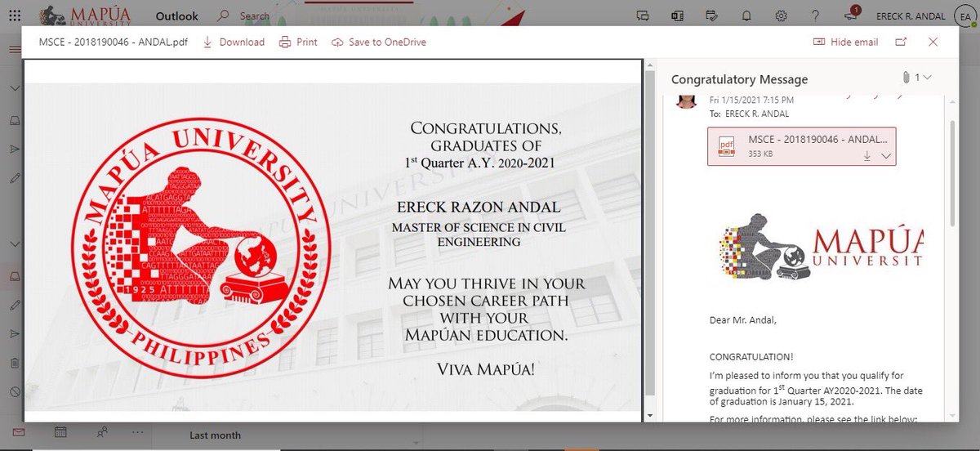Click the Last month group header

pos(215,435)
